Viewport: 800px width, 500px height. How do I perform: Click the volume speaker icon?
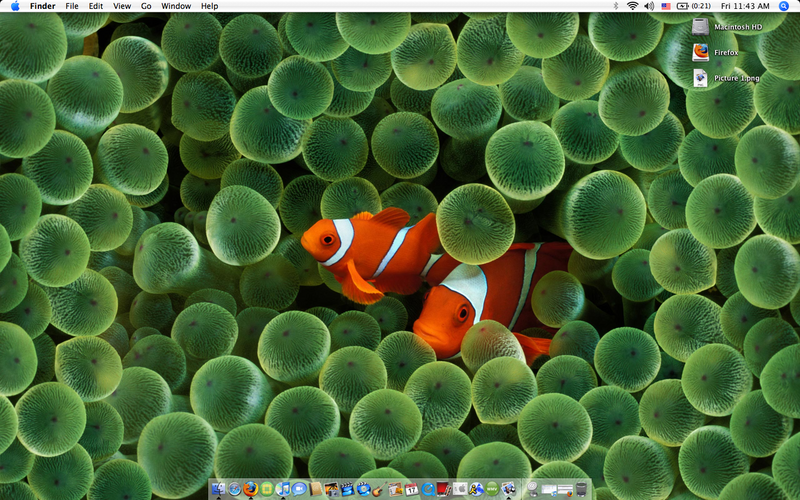tap(649, 6)
